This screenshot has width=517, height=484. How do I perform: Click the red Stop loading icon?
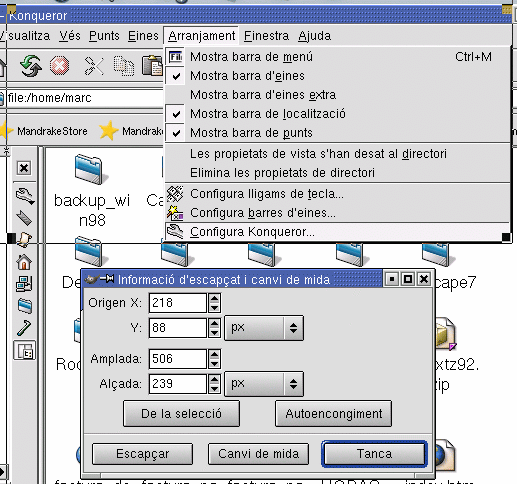coord(59,65)
